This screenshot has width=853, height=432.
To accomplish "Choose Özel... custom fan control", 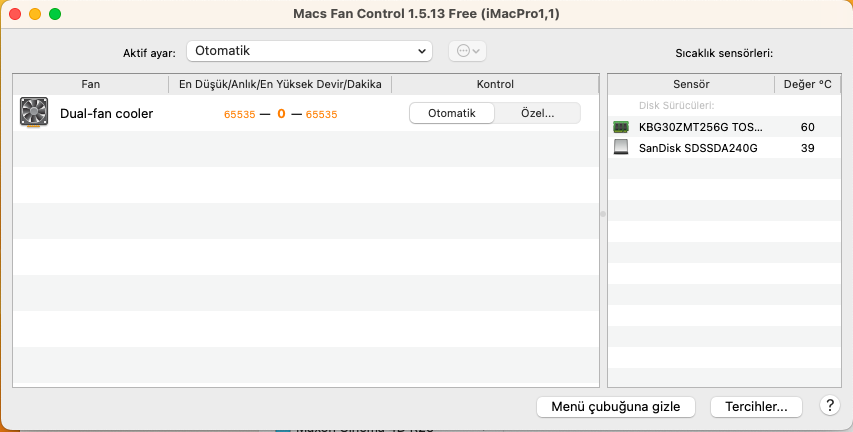I will [x=537, y=114].
